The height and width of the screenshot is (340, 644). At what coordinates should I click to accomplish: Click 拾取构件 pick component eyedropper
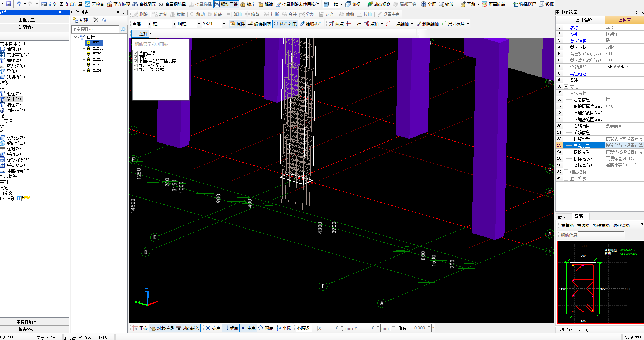coord(311,24)
